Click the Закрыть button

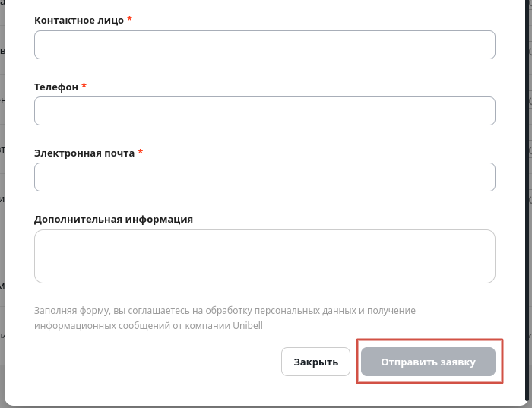(x=315, y=362)
